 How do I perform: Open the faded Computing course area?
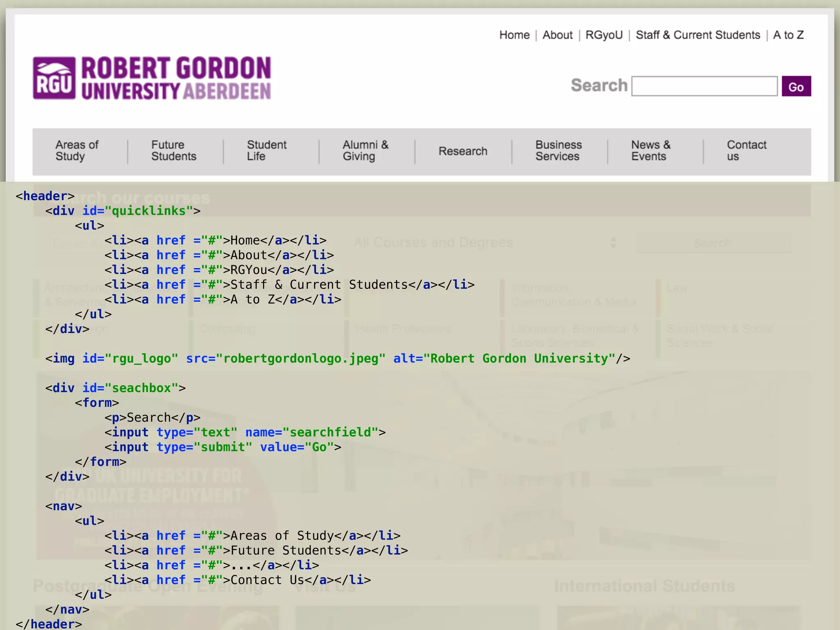point(228,329)
